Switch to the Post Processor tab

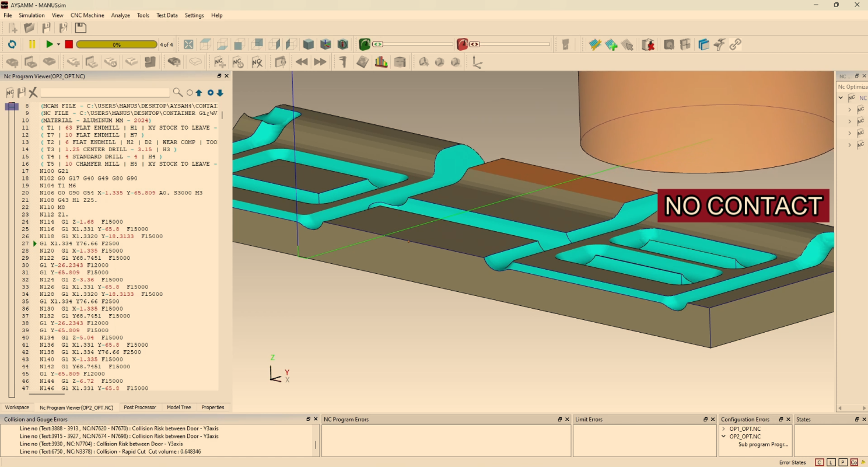140,407
